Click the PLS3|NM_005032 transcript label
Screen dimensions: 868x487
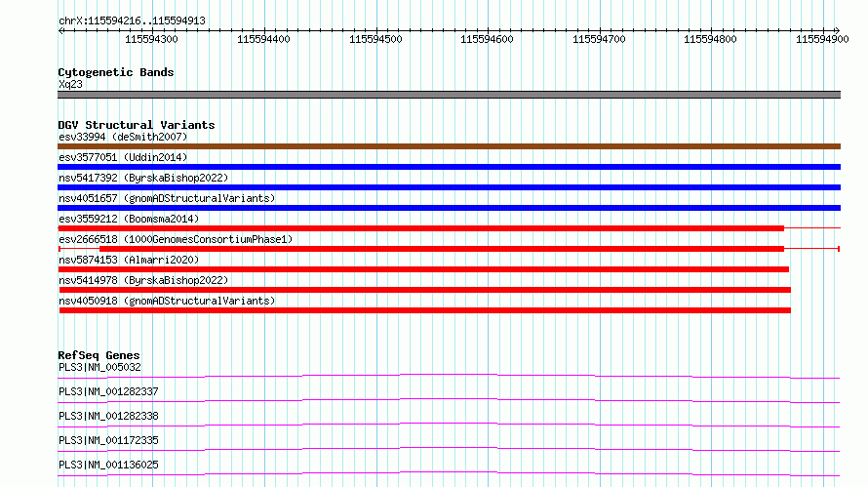click(x=99, y=367)
